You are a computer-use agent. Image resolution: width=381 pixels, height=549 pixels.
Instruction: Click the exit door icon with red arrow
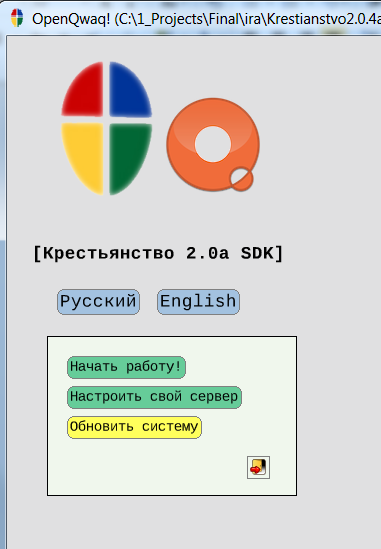click(258, 467)
